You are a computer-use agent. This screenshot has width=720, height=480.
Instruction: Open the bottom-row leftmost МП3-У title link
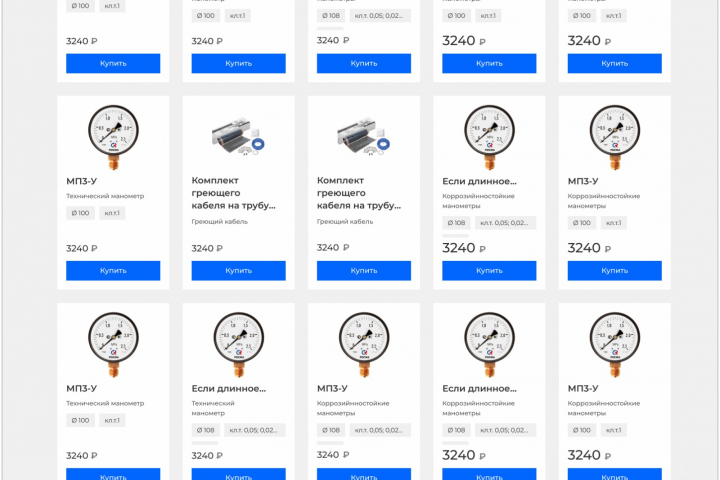(82, 389)
